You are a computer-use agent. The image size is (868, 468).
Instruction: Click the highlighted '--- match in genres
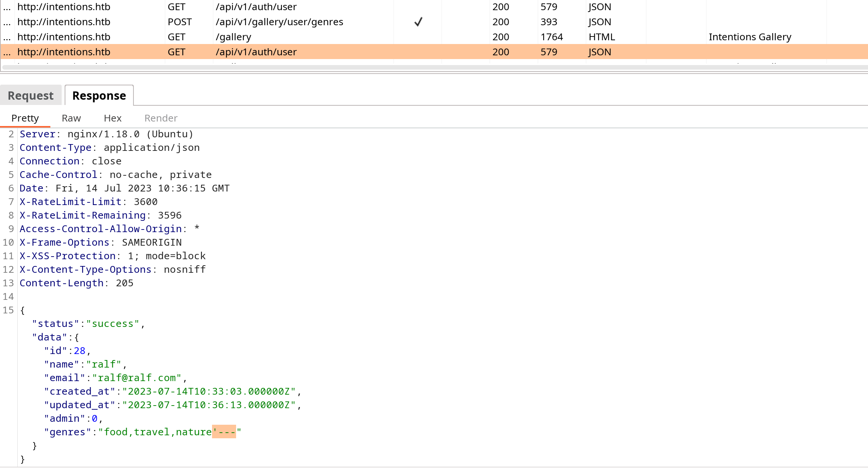[224, 432]
